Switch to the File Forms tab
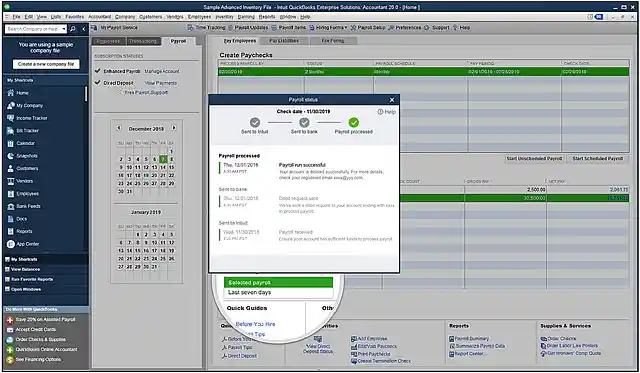Screen dimensions: 640x373 pyautogui.click(x=333, y=41)
